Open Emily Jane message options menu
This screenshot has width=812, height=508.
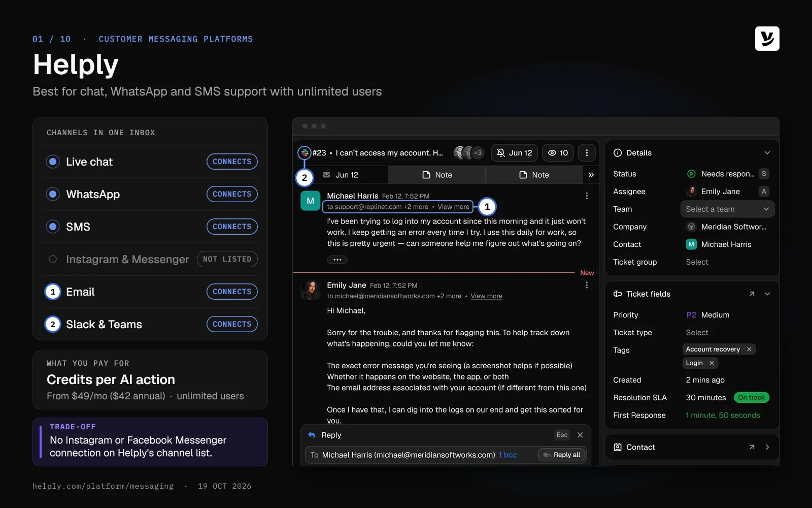coord(587,285)
